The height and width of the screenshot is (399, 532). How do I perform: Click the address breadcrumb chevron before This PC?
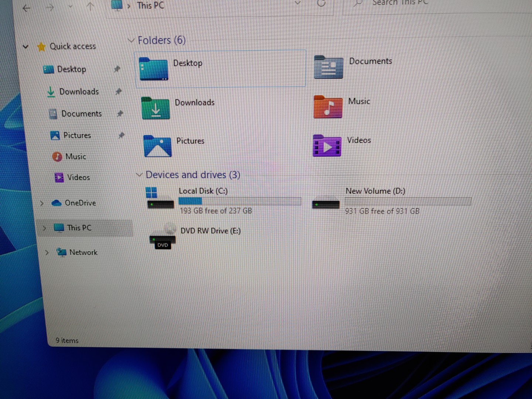(x=129, y=6)
